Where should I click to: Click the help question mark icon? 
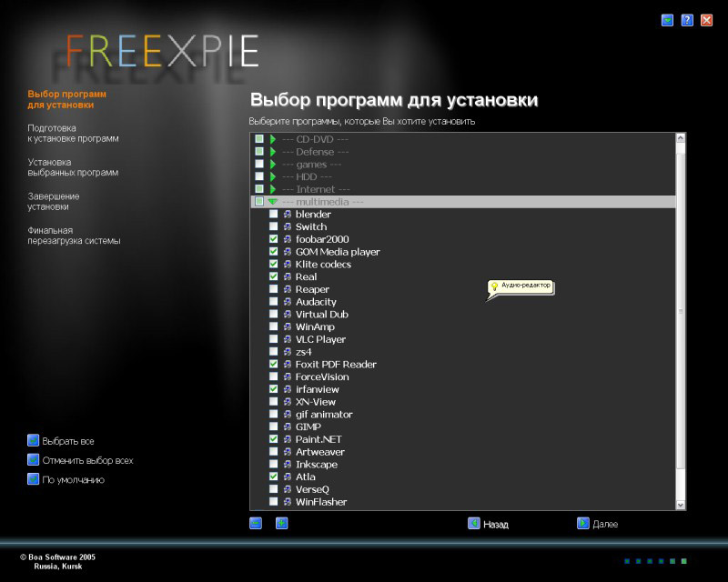click(x=687, y=20)
